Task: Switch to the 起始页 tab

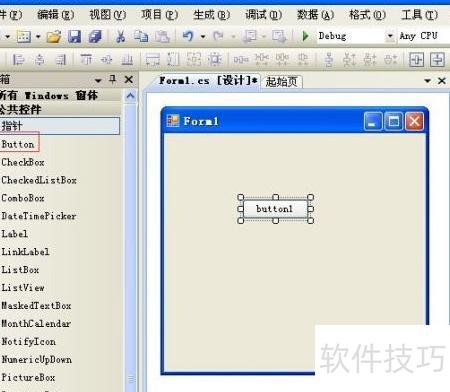Action: (x=281, y=82)
